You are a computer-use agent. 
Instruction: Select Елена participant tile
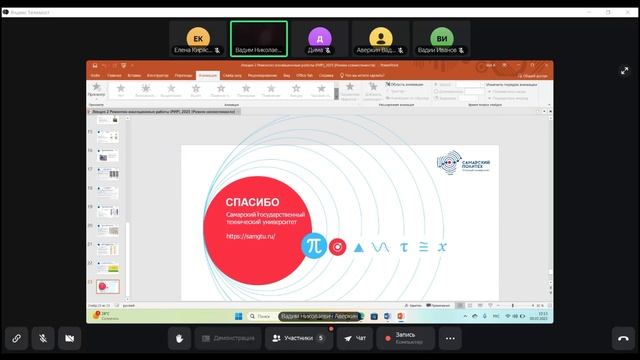198,39
